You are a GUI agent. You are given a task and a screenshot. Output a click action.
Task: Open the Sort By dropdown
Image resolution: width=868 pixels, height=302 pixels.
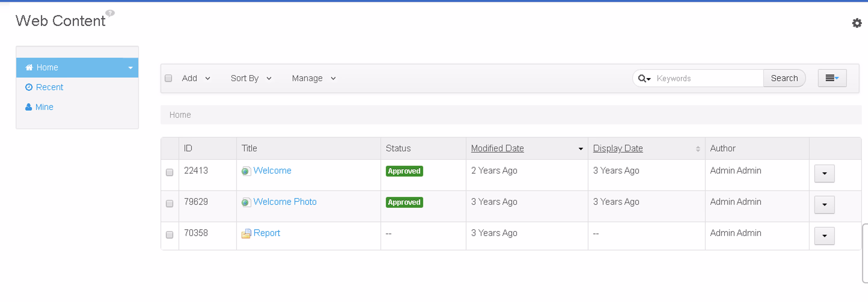[x=251, y=78]
